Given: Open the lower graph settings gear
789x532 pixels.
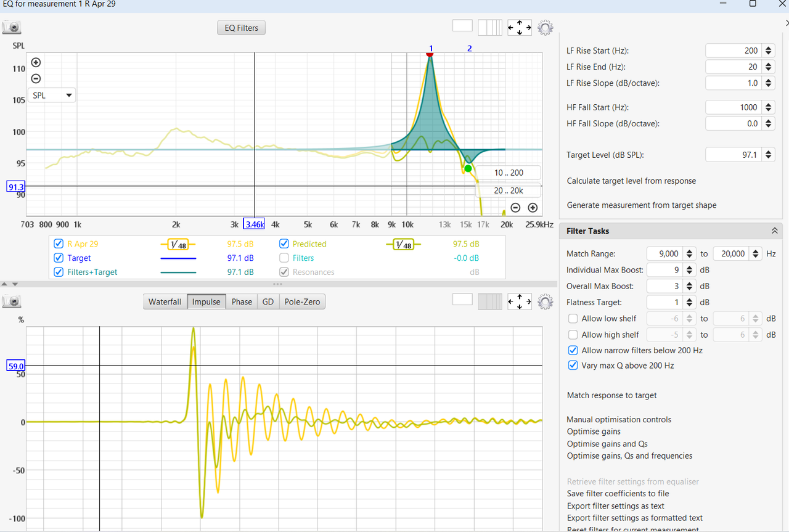Looking at the screenshot, I should (546, 301).
